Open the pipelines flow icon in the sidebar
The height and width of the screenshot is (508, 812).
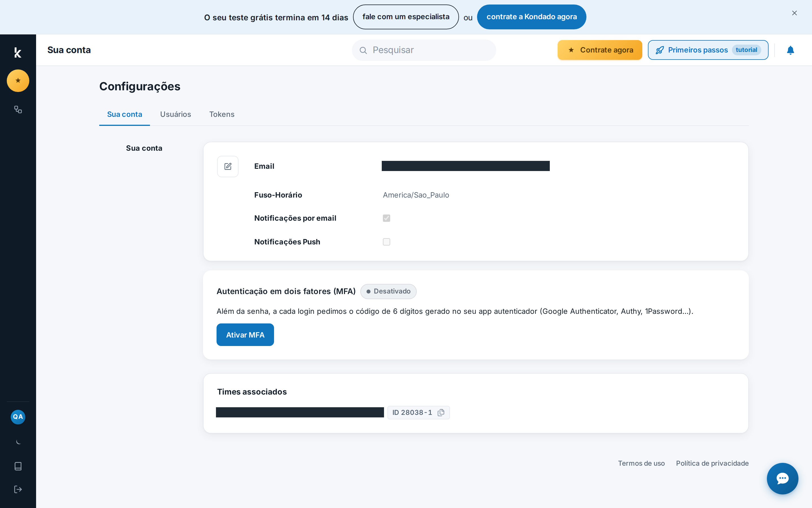(18, 110)
